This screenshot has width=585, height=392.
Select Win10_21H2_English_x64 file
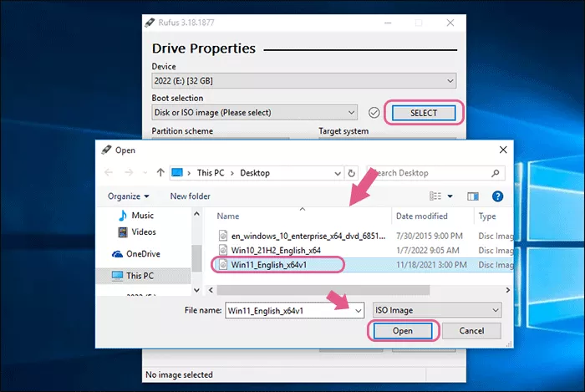(x=276, y=250)
